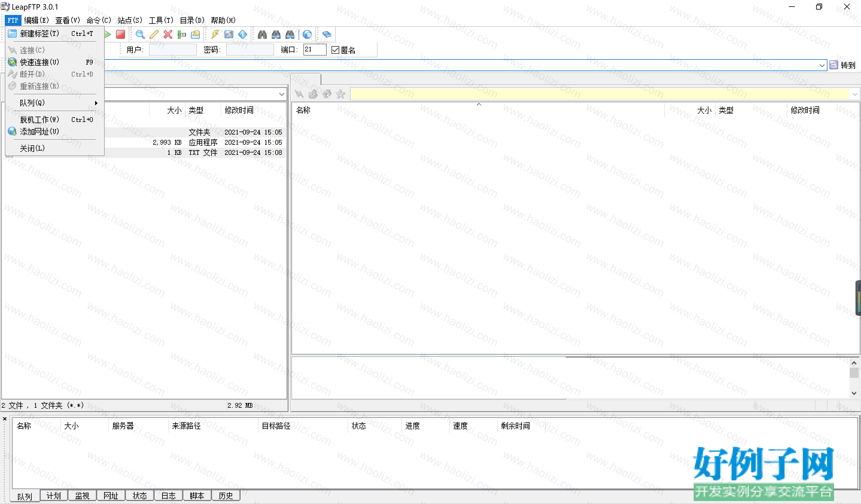
Task: Click the remote pane up-folder icon
Action: [x=313, y=94]
